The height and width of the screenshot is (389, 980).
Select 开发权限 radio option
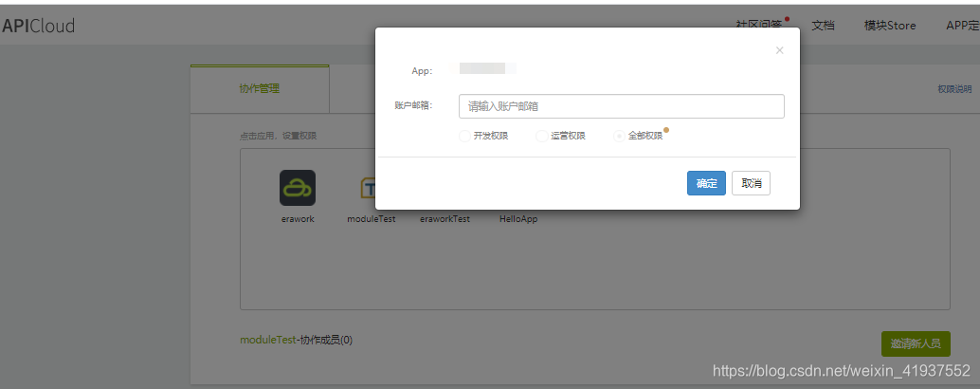click(x=464, y=136)
